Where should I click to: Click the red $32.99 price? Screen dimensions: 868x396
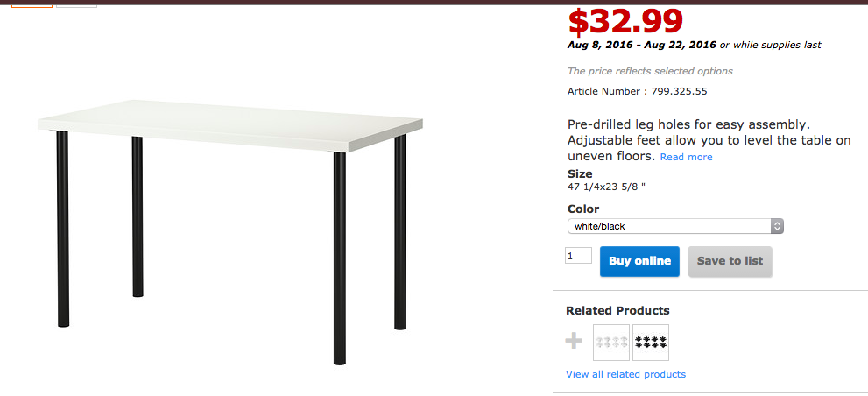pyautogui.click(x=625, y=21)
